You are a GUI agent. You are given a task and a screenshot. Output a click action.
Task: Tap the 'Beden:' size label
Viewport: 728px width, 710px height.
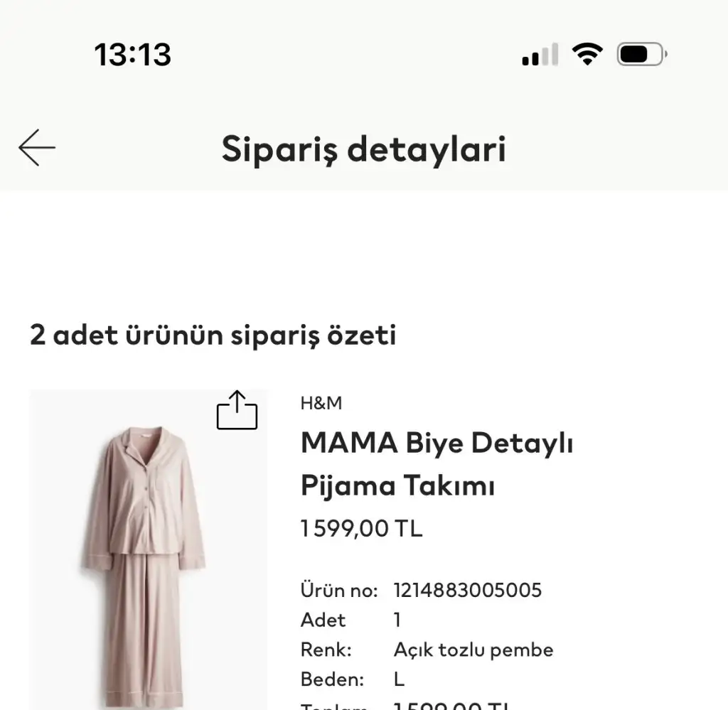pos(332,679)
